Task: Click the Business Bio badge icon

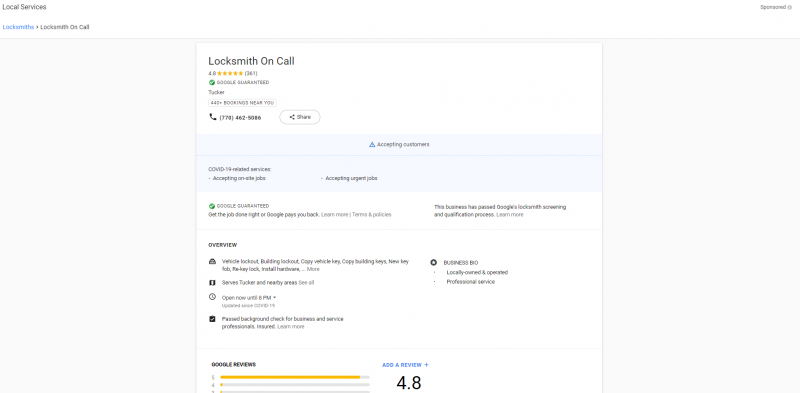Action: [x=434, y=262]
